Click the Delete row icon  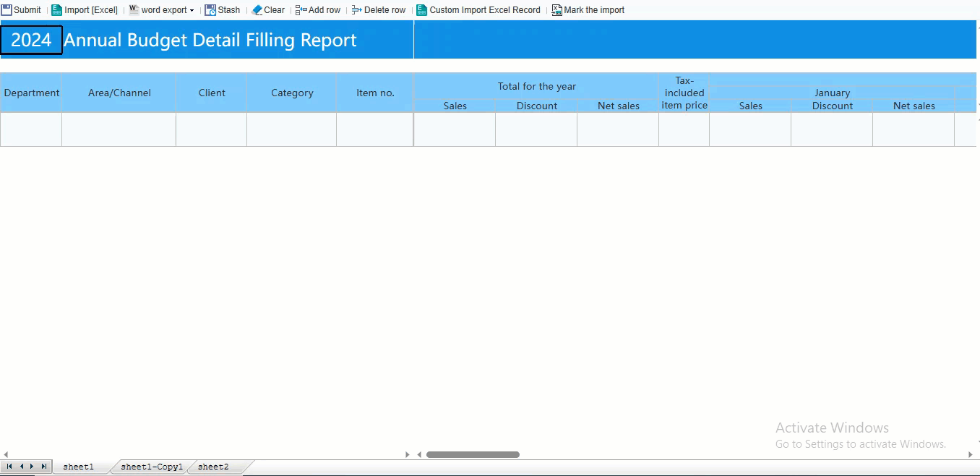coord(357,10)
